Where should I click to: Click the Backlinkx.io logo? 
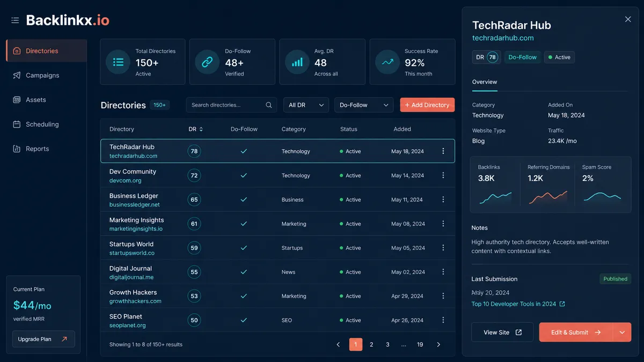pyautogui.click(x=68, y=20)
